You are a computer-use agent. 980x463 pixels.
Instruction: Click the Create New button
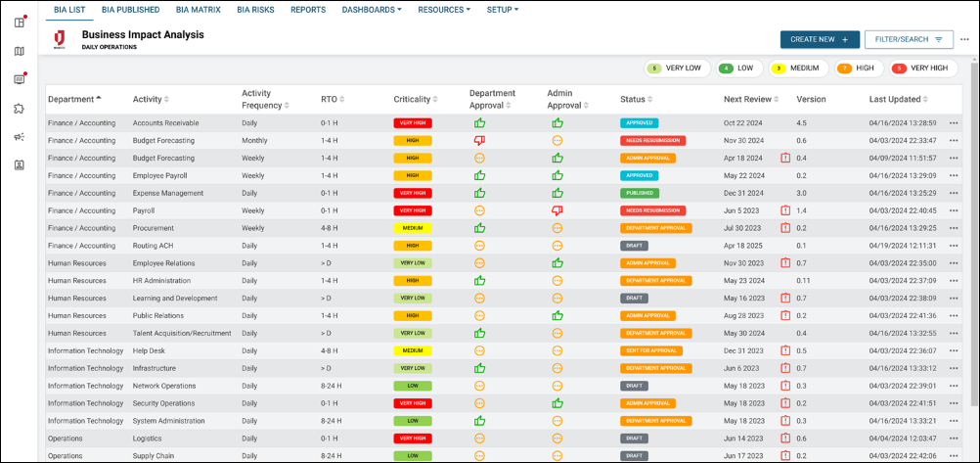pos(820,39)
